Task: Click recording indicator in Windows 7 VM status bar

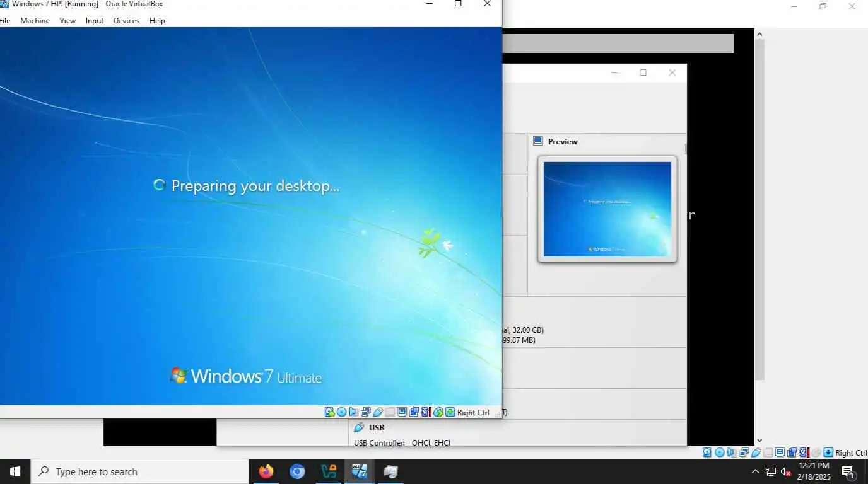Action: 414,412
